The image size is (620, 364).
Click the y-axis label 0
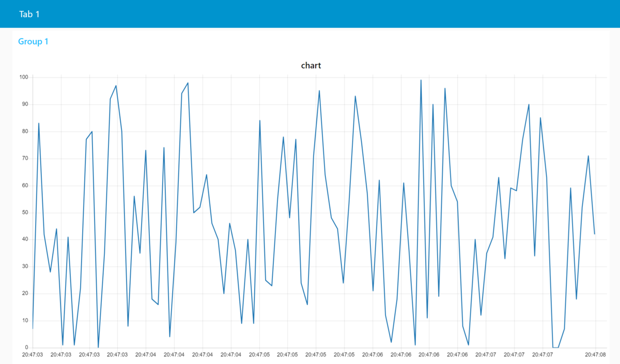pos(27,347)
